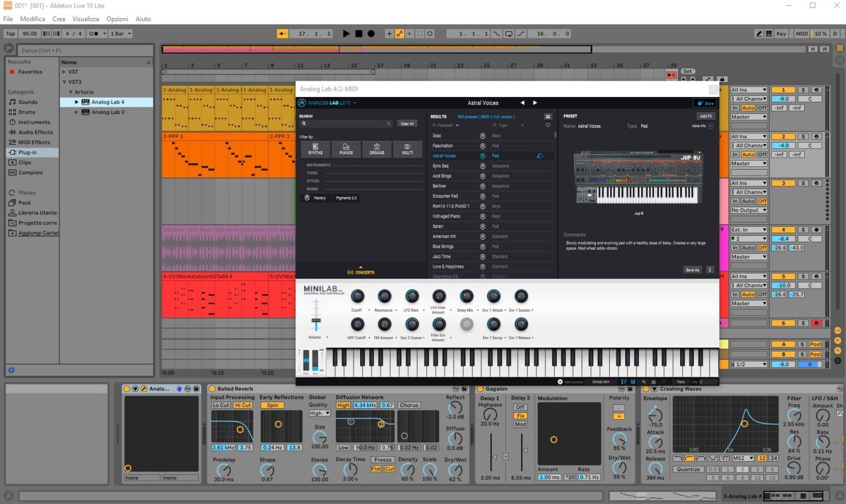Stop playback in the transport bar
The image size is (846, 504).
pos(359,34)
